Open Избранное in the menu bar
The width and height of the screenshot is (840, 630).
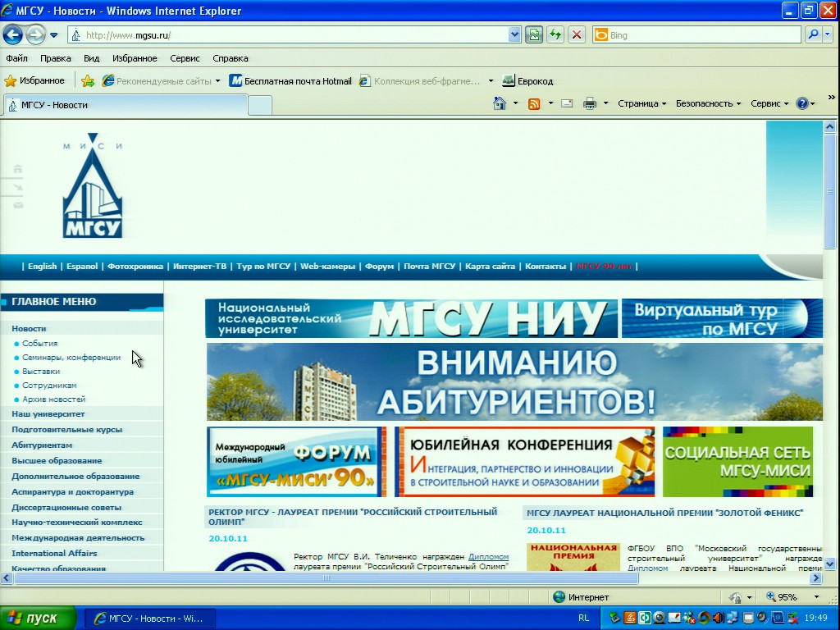[135, 58]
